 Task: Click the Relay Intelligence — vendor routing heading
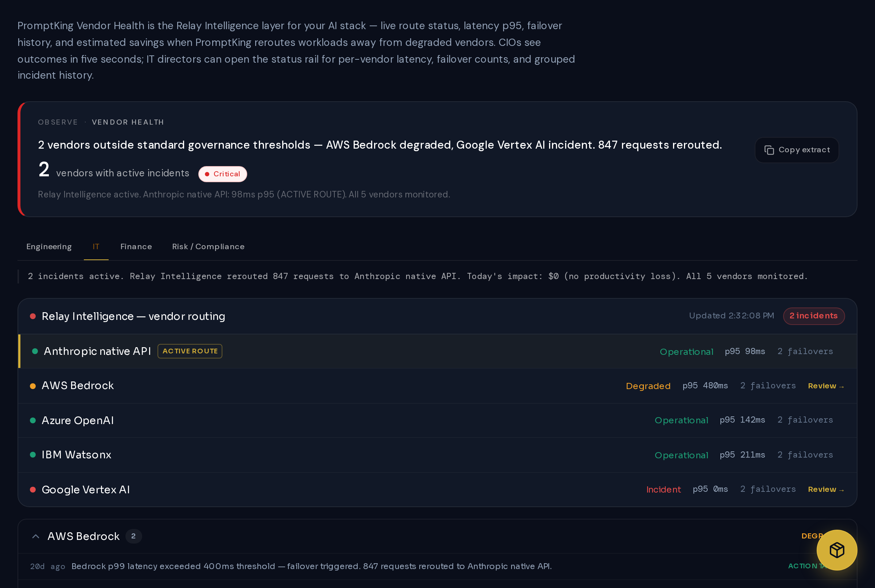coord(133,316)
